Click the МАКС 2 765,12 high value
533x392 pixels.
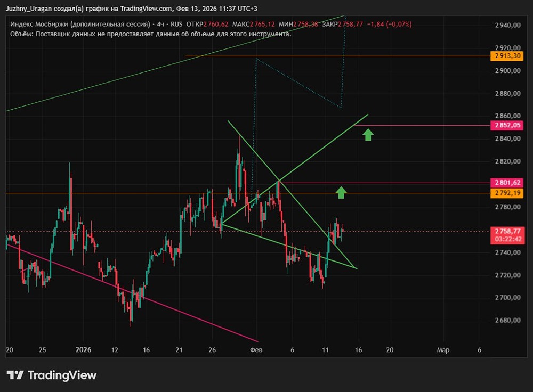pos(253,24)
